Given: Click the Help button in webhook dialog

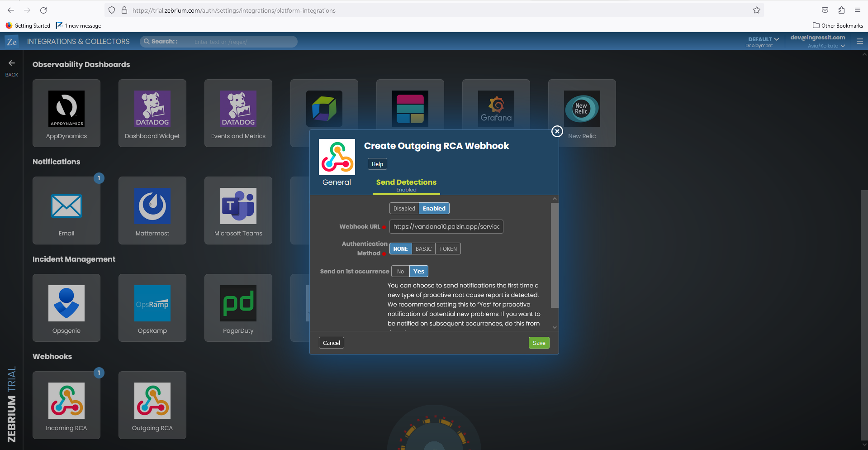Looking at the screenshot, I should pos(377,164).
